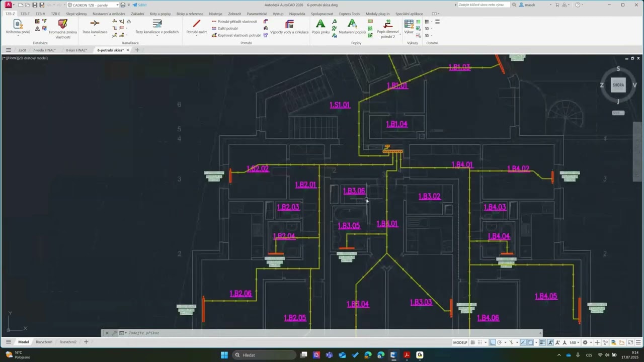Click Kopírovat vlastnosti potrubí

point(236,35)
